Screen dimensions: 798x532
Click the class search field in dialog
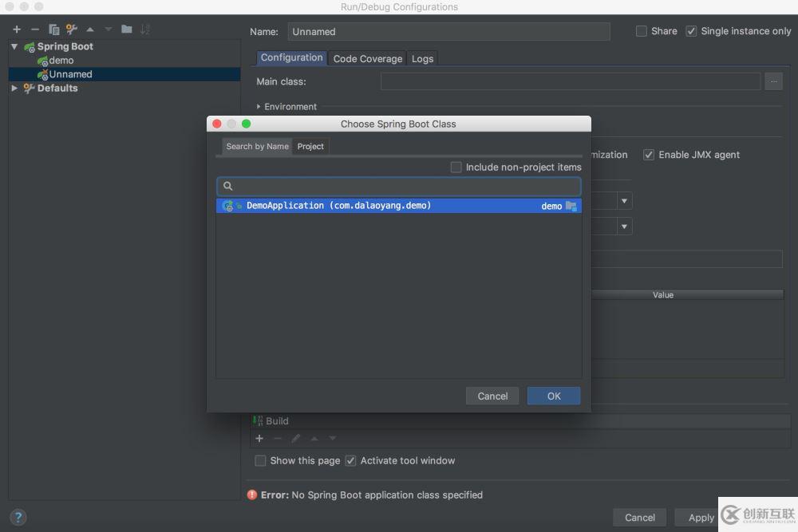(x=399, y=186)
